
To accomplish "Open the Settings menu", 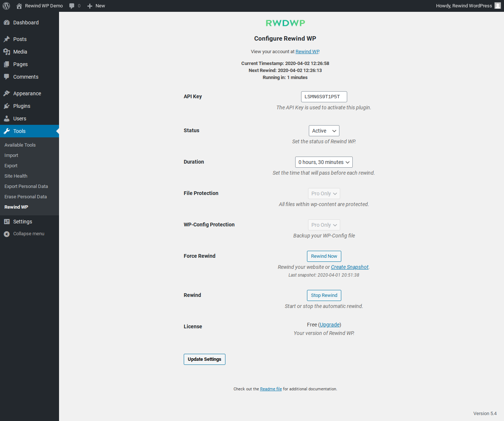I will point(30,222).
